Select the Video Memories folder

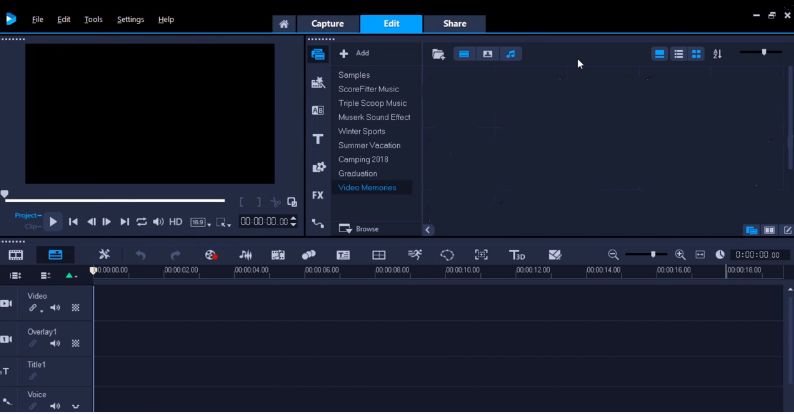click(x=372, y=187)
